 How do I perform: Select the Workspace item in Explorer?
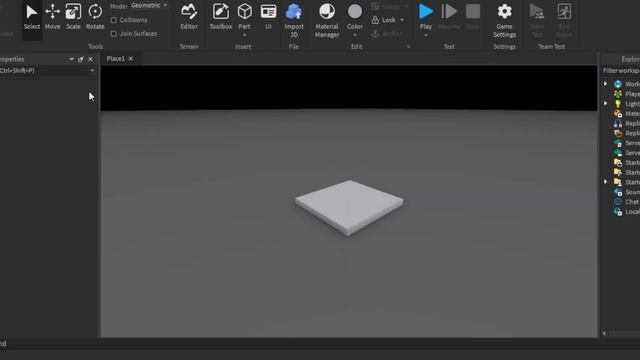[x=627, y=84]
